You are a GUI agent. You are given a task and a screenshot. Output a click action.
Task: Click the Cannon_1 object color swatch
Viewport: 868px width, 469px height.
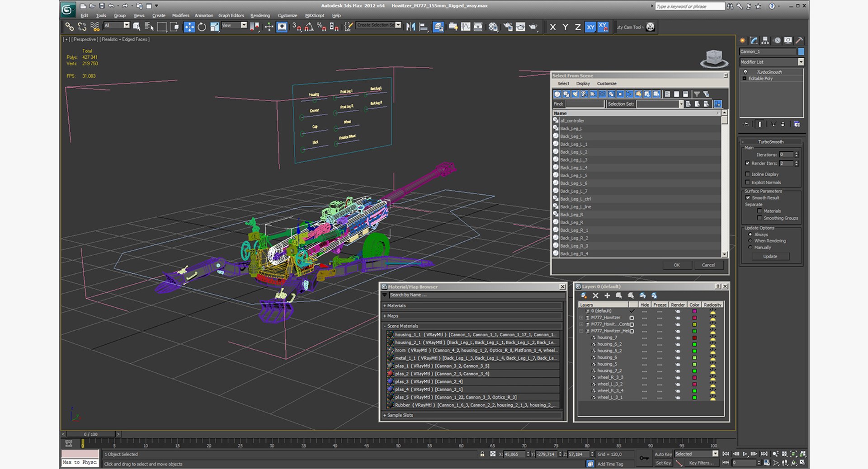801,52
